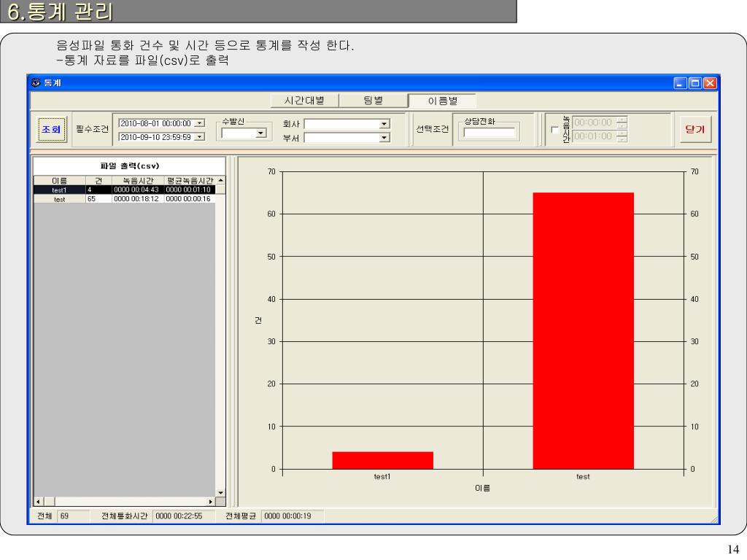Click the 평균녹음시간 column header
The width and height of the screenshot is (747, 560).
pyautogui.click(x=190, y=181)
